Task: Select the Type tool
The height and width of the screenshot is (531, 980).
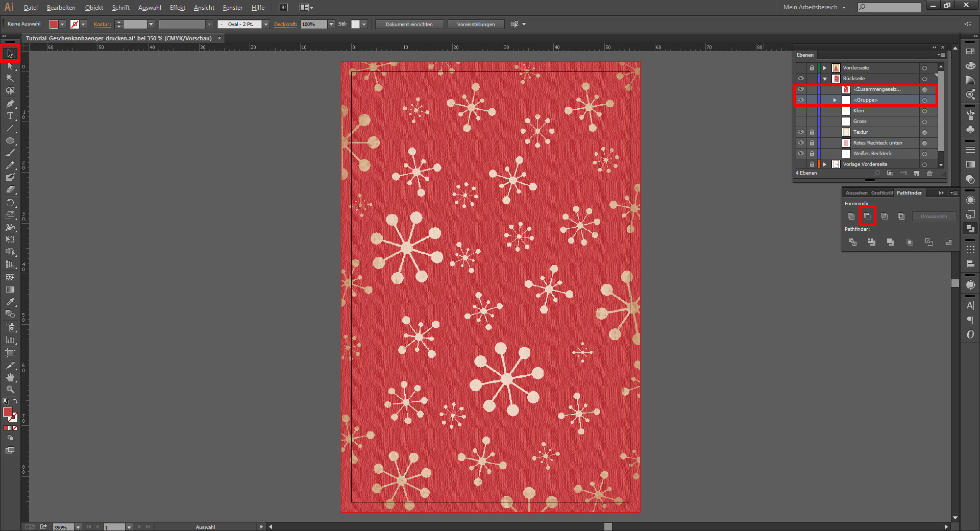Action: [10, 116]
